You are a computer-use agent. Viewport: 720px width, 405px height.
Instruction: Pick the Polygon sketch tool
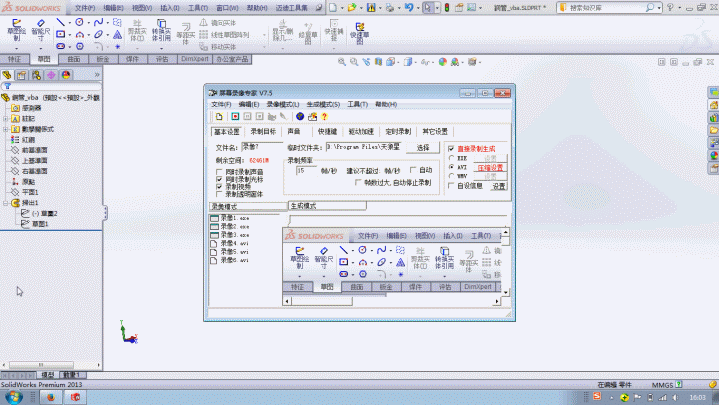point(79,46)
